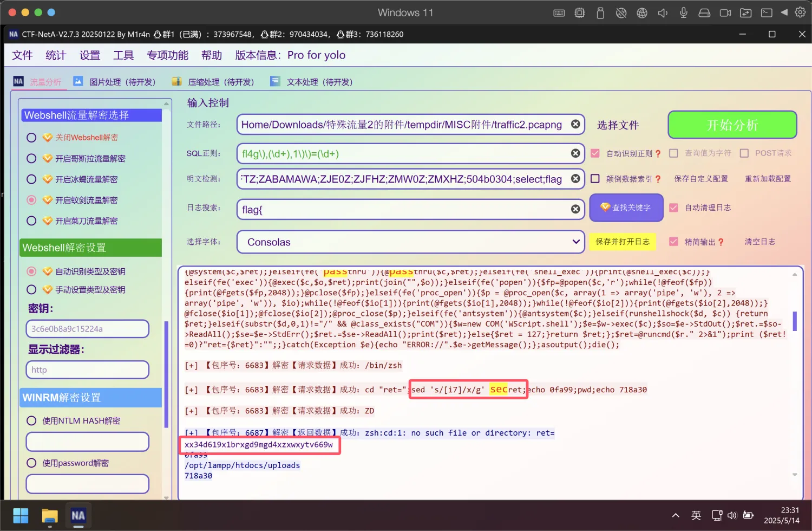Click yellow 保存并打开日志 button
This screenshot has height=531, width=812.
pyautogui.click(x=623, y=242)
